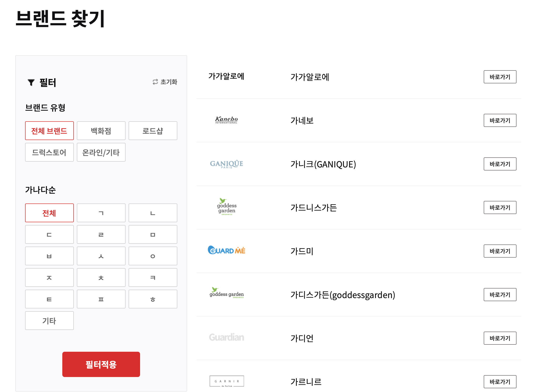550x392 pixels.
Task: Reset filters via 초기화 text
Action: pos(169,82)
